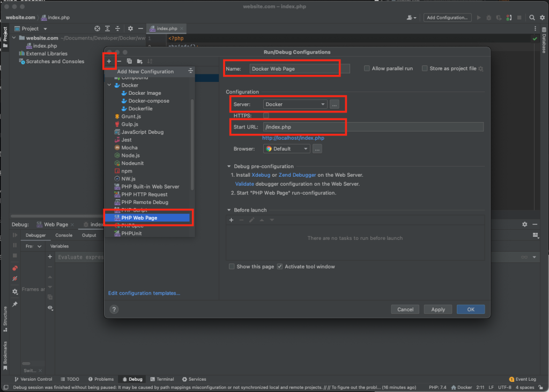Open the Browser dropdown showing Default
The width and height of the screenshot is (549, 392).
tap(286, 149)
